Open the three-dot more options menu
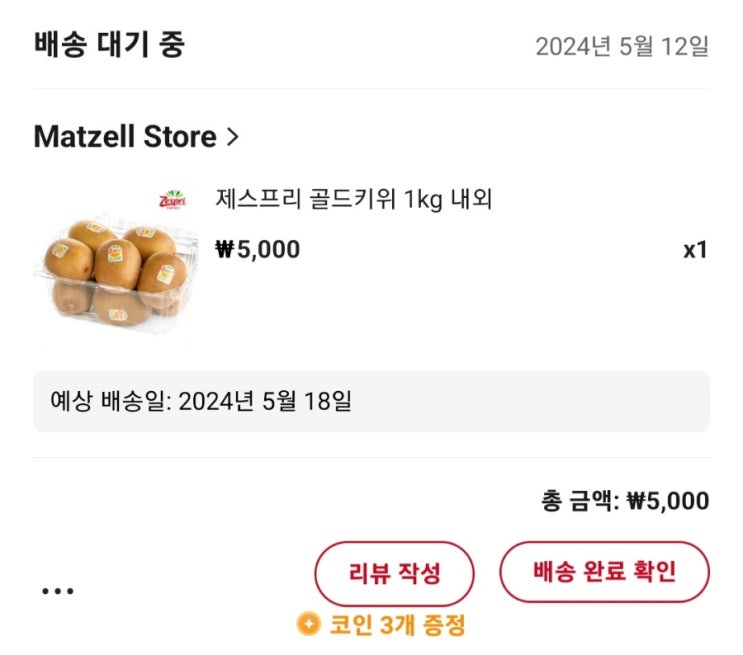Image resolution: width=743 pixels, height=655 pixels. pos(58,591)
